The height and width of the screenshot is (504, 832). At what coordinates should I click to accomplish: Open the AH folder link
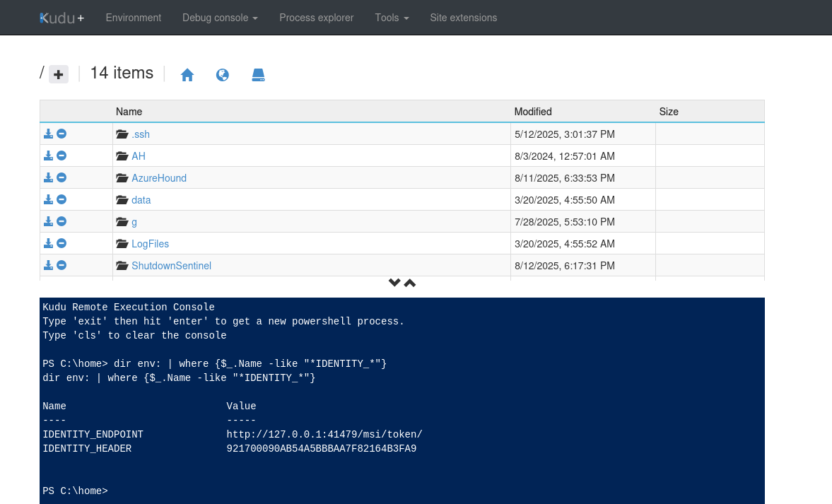pyautogui.click(x=139, y=156)
